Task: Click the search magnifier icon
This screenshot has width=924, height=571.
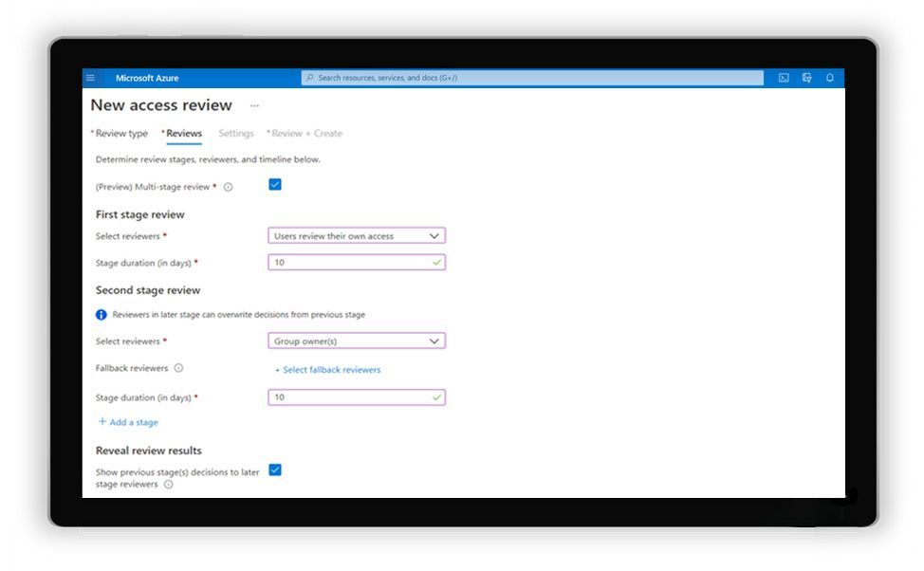Action: pyautogui.click(x=309, y=78)
